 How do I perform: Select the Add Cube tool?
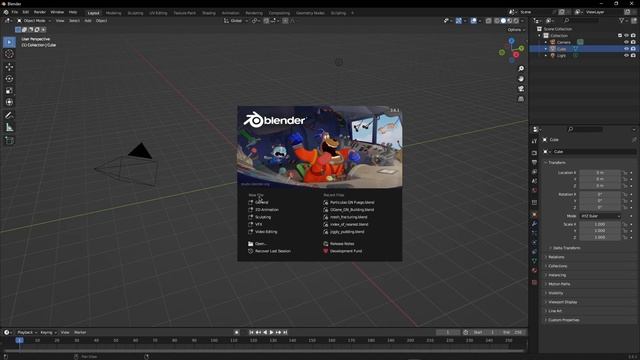click(9, 141)
